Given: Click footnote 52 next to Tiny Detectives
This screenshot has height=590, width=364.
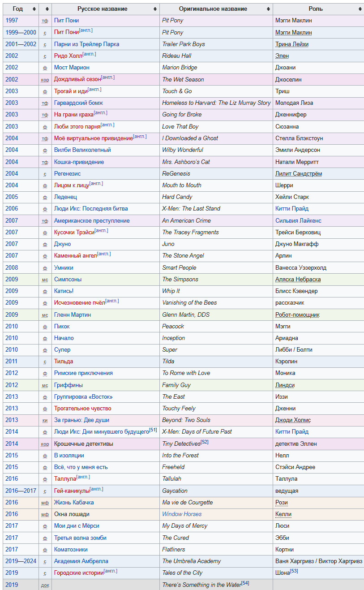Looking at the screenshot, I should pos(205,442).
